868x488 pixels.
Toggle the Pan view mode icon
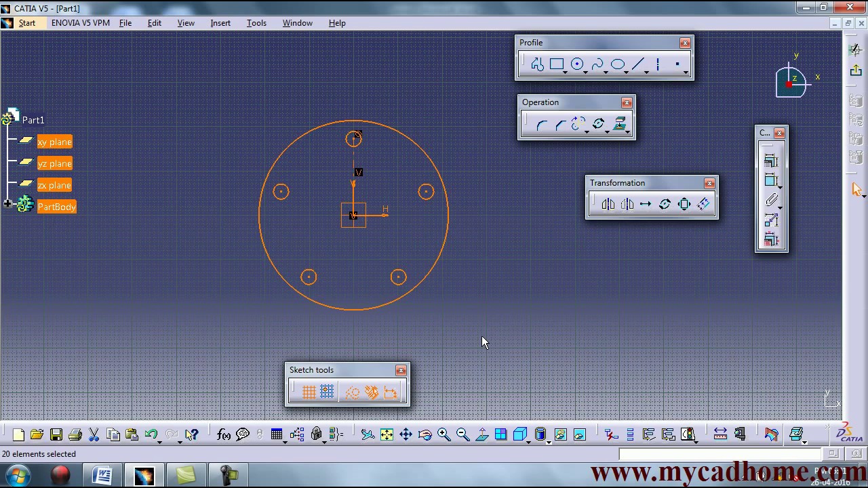pyautogui.click(x=406, y=434)
